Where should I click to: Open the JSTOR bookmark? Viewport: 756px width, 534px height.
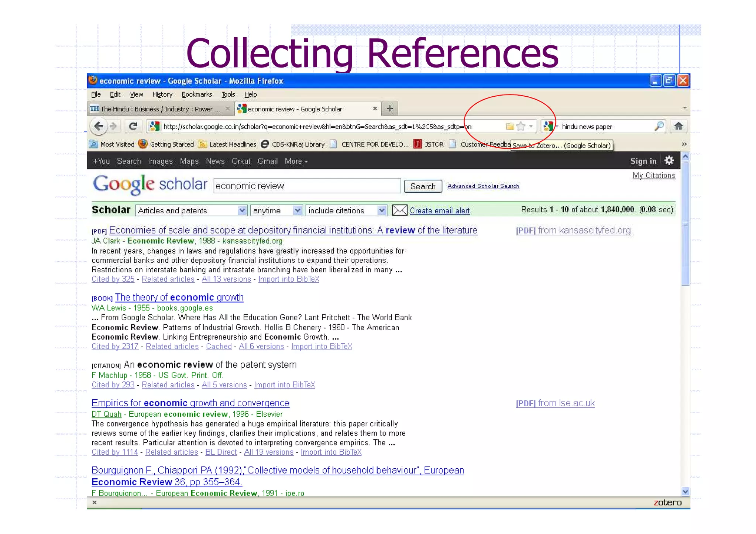coord(429,144)
